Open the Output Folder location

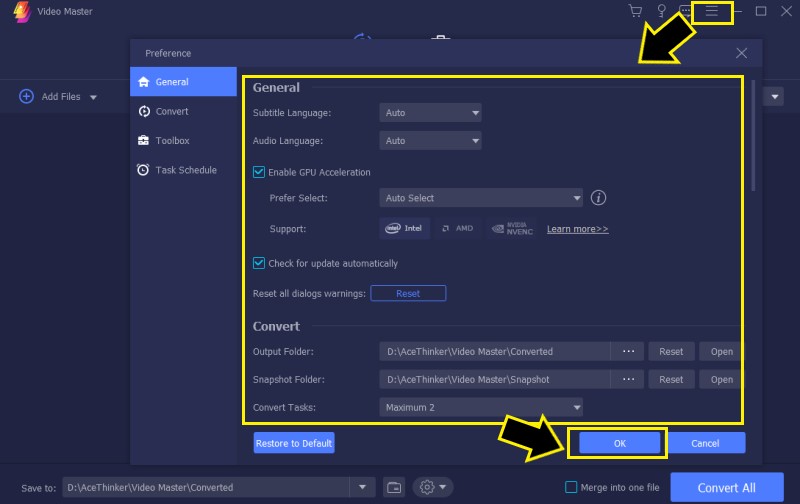[721, 351]
